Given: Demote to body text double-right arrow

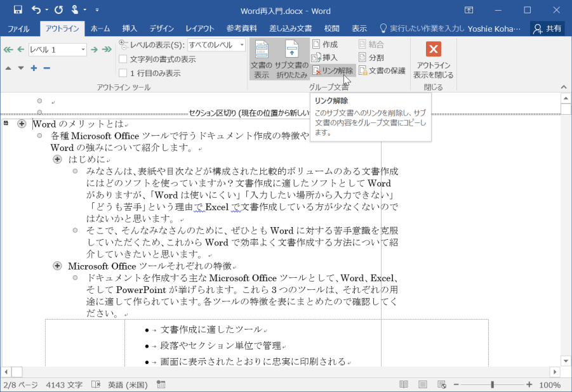Looking at the screenshot, I should 107,49.
